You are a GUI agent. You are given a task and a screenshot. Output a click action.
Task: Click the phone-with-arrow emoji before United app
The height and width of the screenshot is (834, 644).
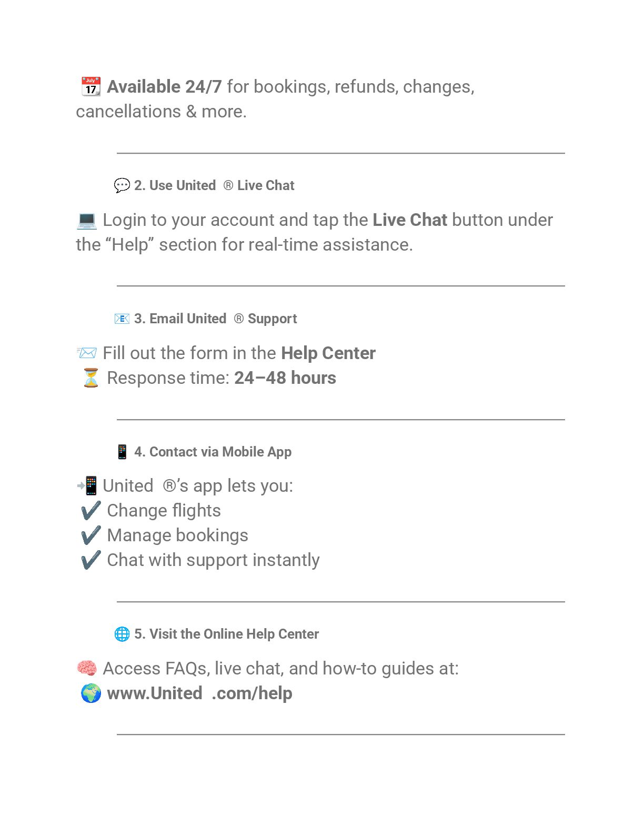(87, 485)
